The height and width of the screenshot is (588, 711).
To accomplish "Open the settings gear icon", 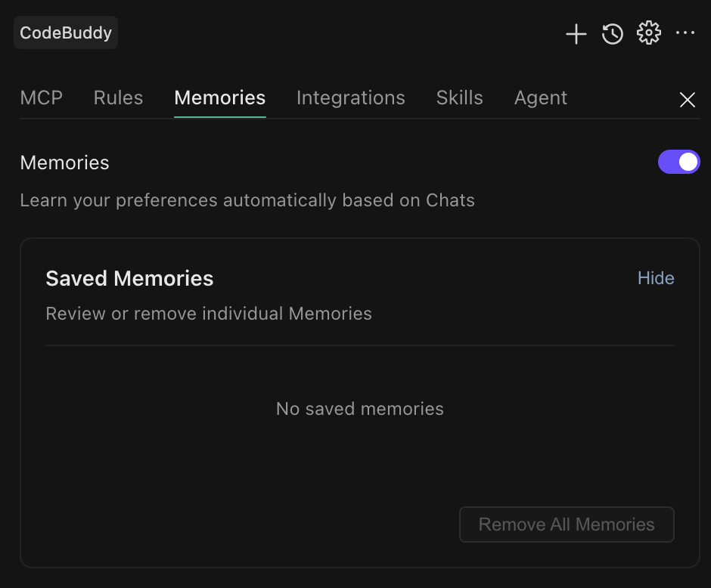I will point(649,33).
